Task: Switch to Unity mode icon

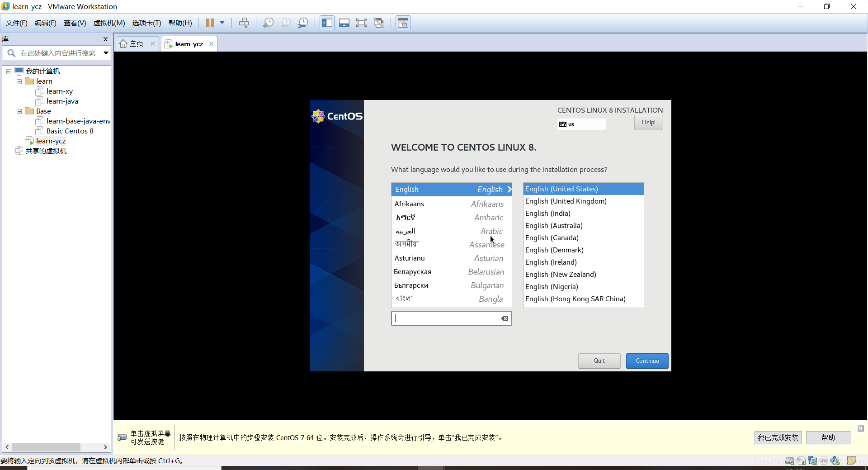Action: [x=379, y=23]
